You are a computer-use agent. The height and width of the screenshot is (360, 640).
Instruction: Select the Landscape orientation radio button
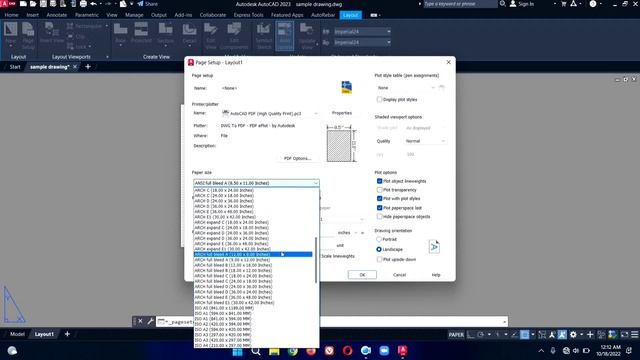pyautogui.click(x=379, y=249)
